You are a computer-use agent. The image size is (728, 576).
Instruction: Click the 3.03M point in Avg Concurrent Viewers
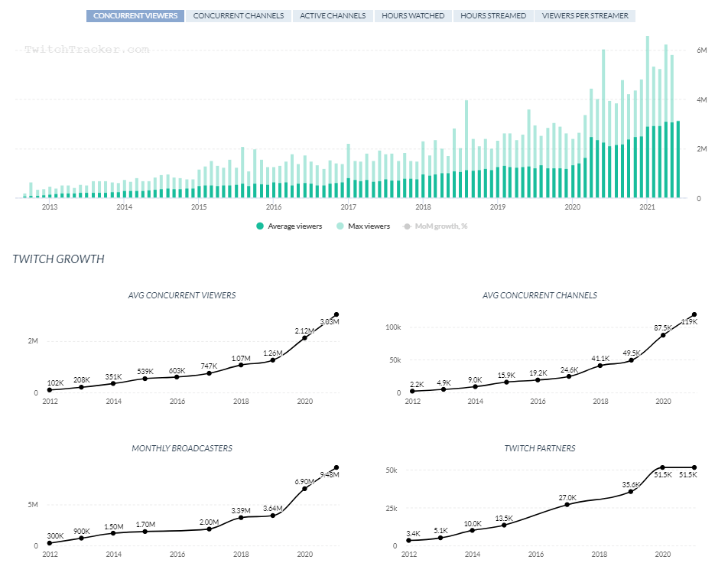(x=336, y=314)
